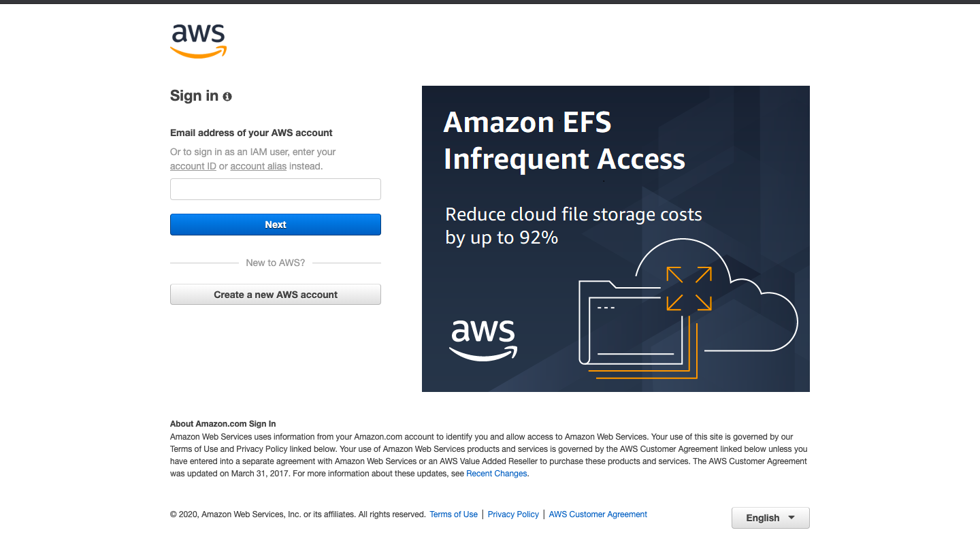Image resolution: width=980 pixels, height=541 pixels.
Task: Open the English language dropdown
Action: click(770, 518)
